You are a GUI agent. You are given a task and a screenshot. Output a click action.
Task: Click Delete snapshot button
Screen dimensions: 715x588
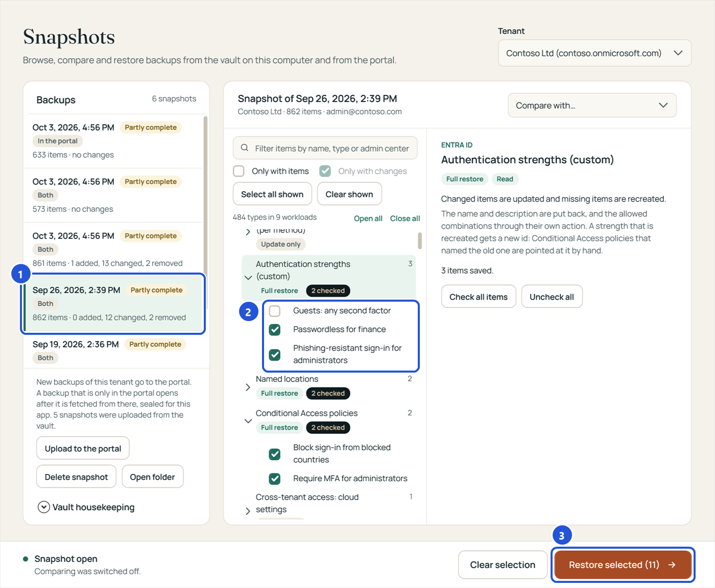tap(76, 476)
